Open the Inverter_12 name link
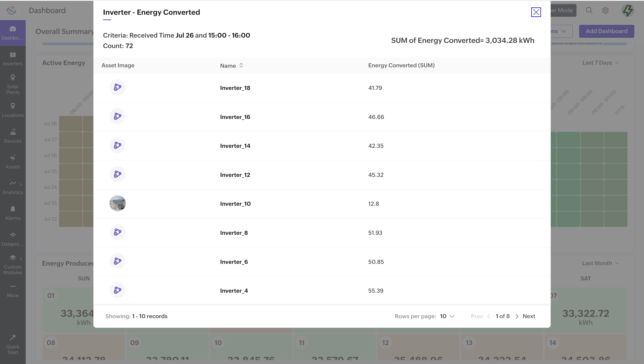The width and height of the screenshot is (644, 364). 235,175
